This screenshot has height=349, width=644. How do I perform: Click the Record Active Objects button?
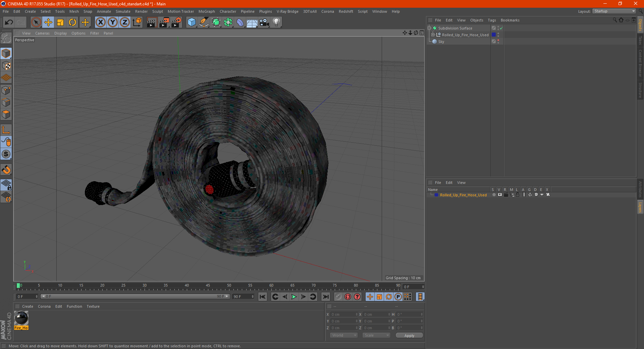tap(338, 297)
